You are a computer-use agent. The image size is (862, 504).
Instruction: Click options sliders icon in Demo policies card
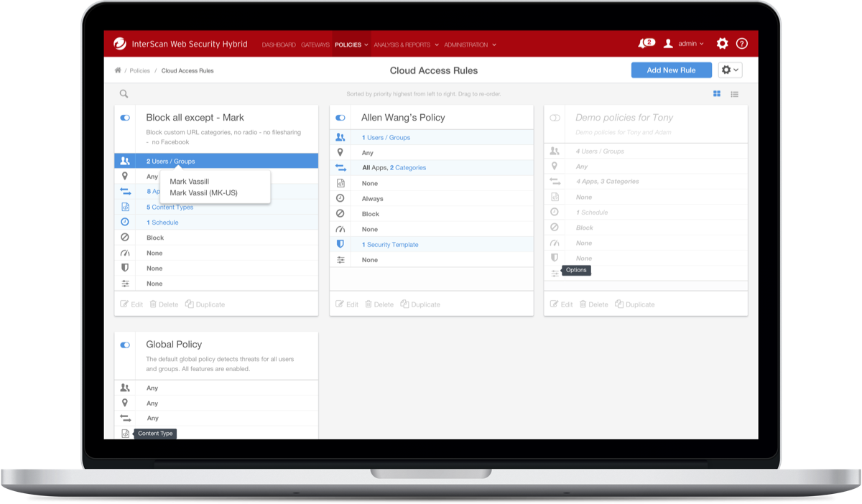click(555, 274)
